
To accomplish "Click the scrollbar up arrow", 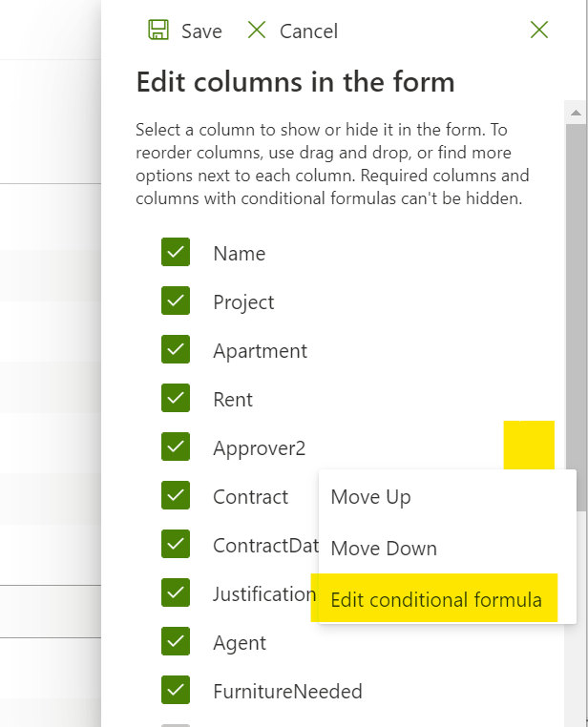I will click(576, 113).
